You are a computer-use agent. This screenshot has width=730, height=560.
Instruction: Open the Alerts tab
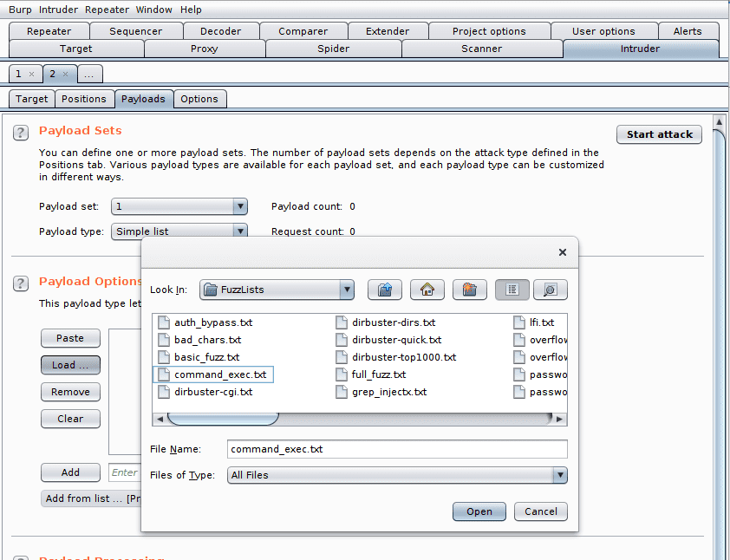coord(688,31)
